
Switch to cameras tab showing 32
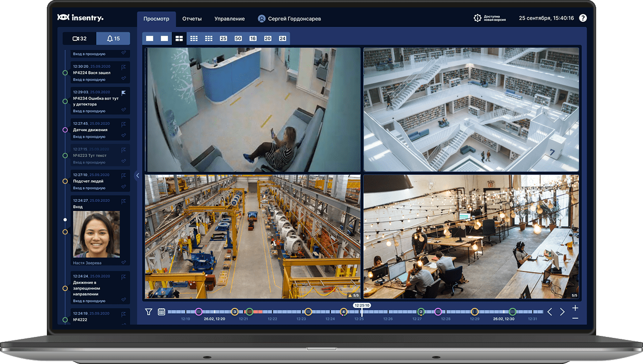(80, 38)
